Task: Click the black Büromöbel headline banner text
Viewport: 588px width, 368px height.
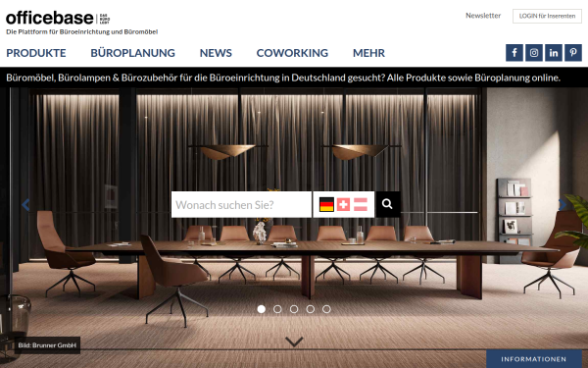Action: (283, 78)
